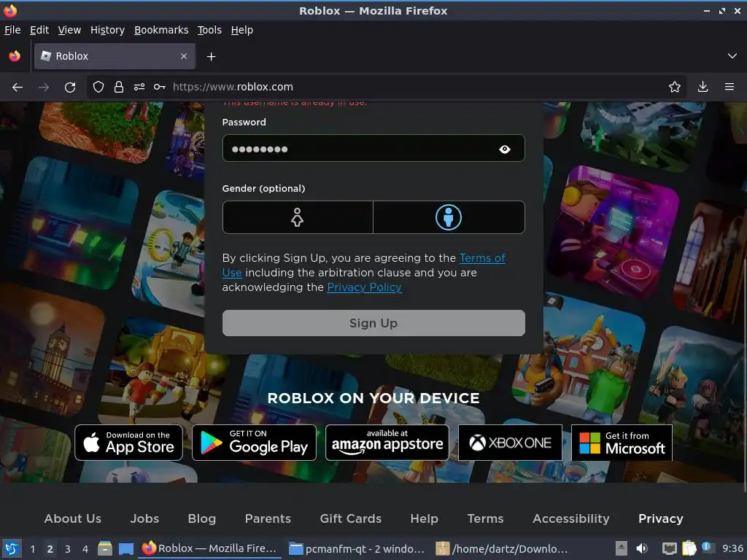Image resolution: width=747 pixels, height=560 pixels.
Task: Click the volume speaker icon in the system tray
Action: tap(642, 548)
